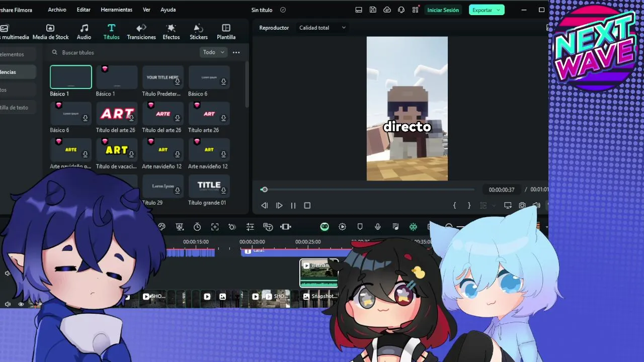Viewport: 644px width, 362px height.
Task: Click the headset support icon
Action: tap(401, 10)
